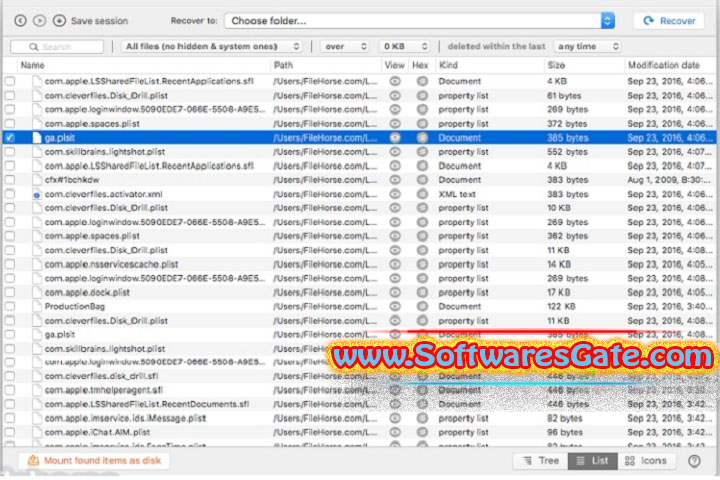Click the 'XML text' kind cell
Screen dimensions: 720x480
[x=457, y=194]
